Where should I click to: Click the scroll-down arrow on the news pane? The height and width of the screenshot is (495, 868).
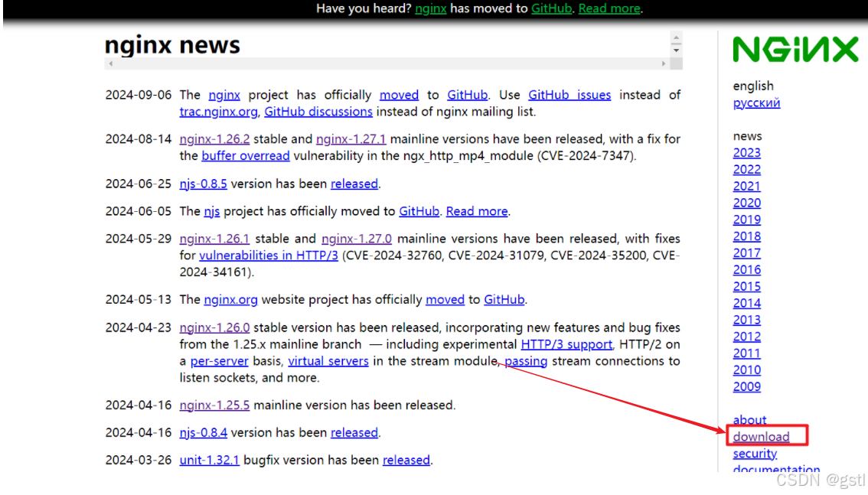click(x=674, y=52)
